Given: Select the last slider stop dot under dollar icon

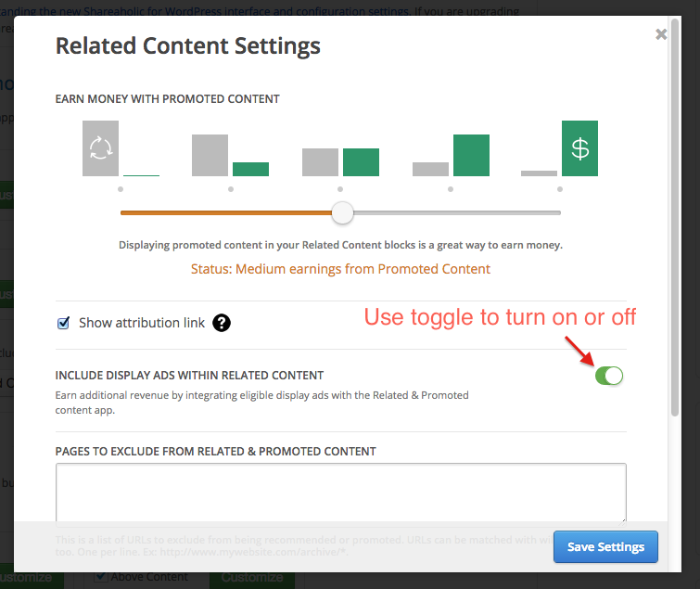Looking at the screenshot, I should click(560, 189).
